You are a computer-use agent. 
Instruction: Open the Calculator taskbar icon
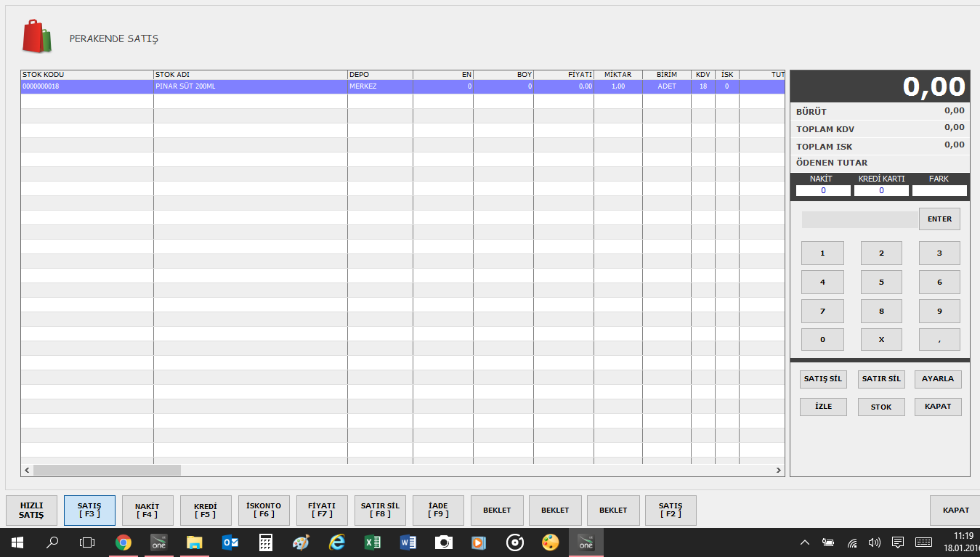click(266, 542)
